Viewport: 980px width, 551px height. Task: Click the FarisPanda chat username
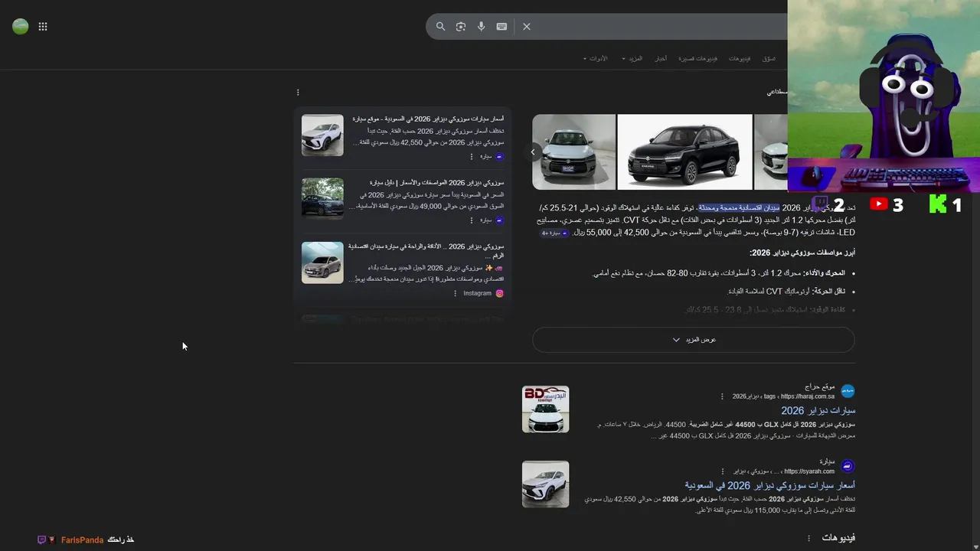(82, 540)
